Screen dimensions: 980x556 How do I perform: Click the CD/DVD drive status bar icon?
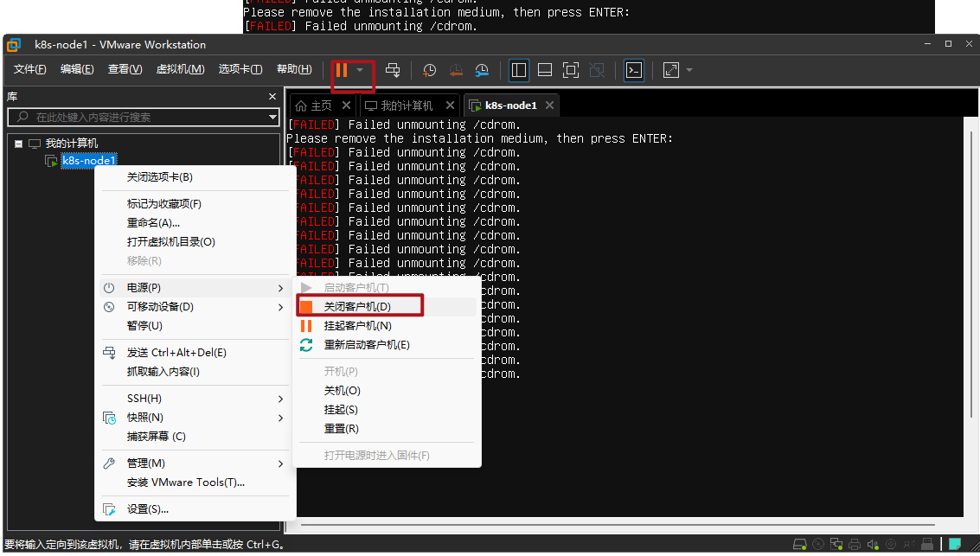(818, 544)
